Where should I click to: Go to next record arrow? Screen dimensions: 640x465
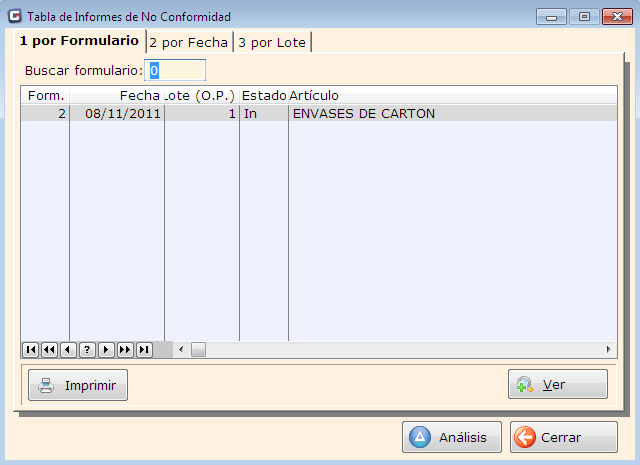(x=106, y=350)
